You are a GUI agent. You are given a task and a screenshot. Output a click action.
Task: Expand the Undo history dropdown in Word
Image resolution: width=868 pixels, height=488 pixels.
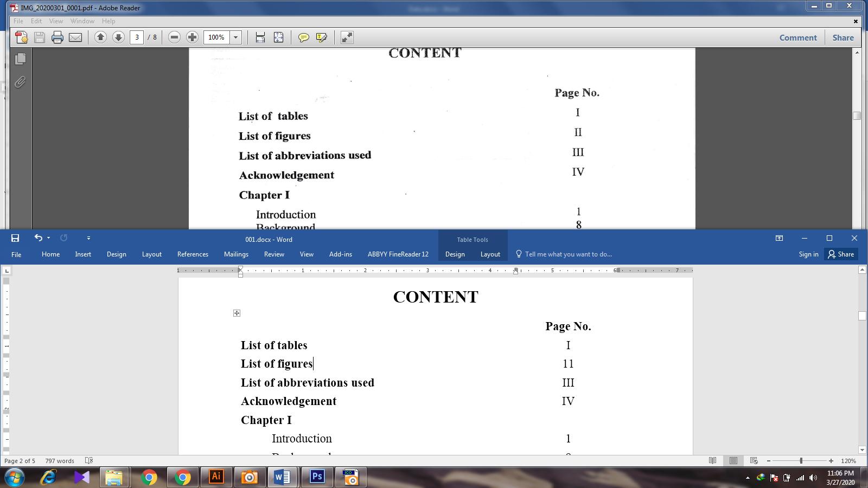click(48, 238)
